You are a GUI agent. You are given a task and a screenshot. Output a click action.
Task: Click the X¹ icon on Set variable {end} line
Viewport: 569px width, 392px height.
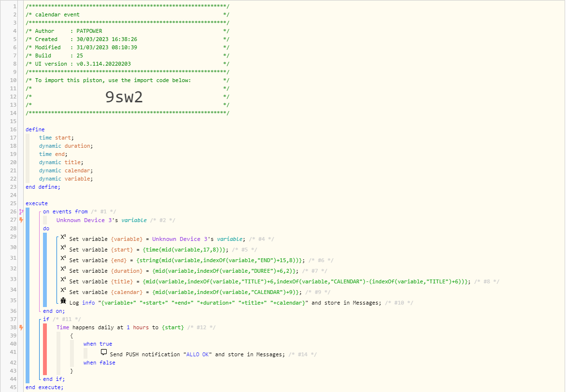[x=62, y=259]
